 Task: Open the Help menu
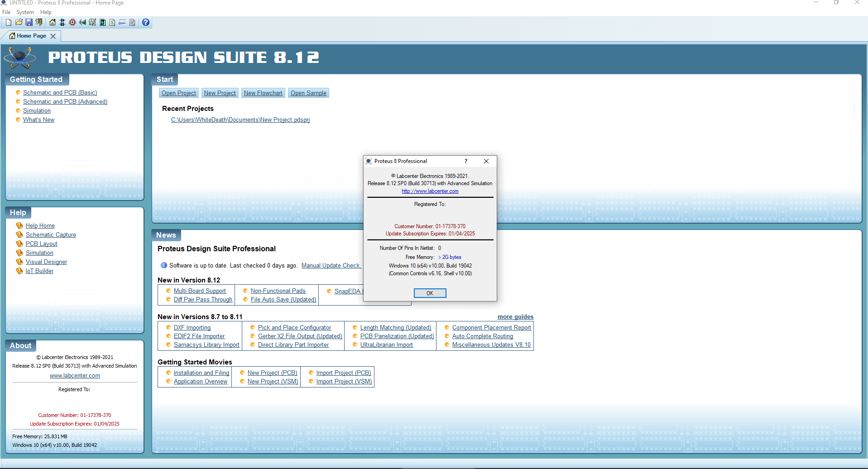click(46, 12)
